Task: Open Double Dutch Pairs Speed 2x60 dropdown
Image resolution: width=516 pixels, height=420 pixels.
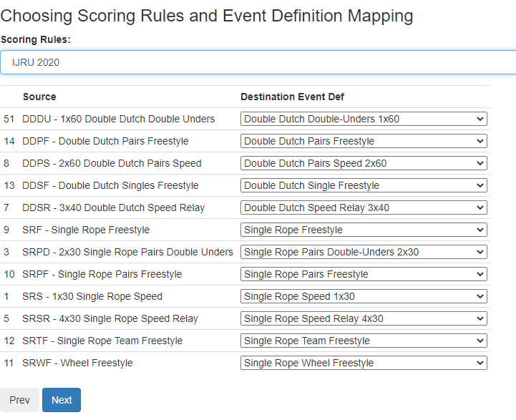Action: point(364,163)
